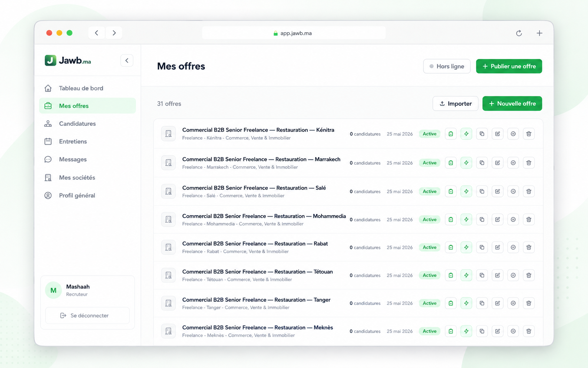The image size is (588, 368).
Task: Go forward with the browser arrow
Action: tap(114, 33)
